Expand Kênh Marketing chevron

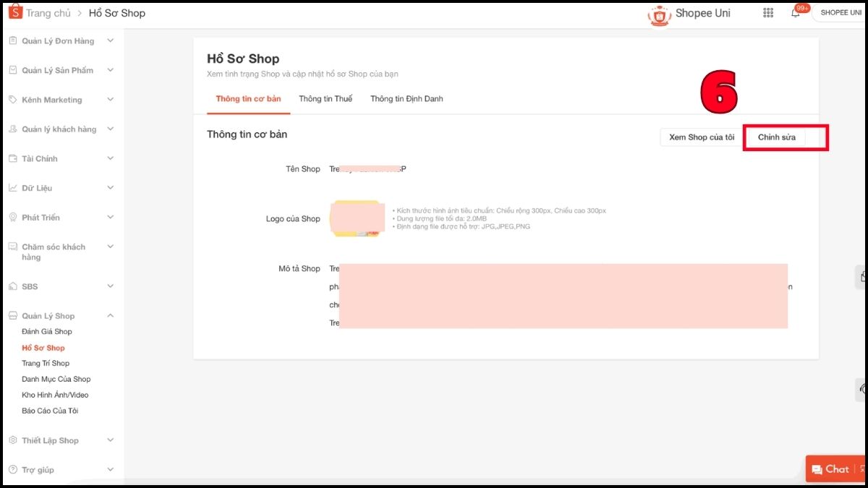[111, 100]
